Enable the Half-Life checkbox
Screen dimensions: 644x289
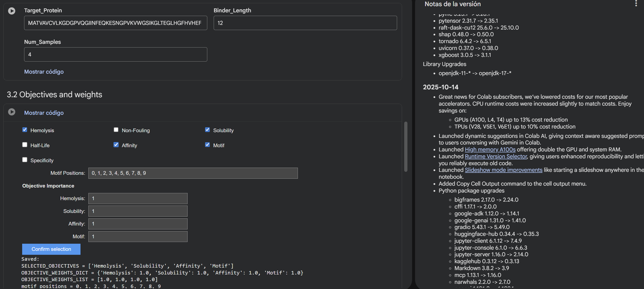pos(25,145)
